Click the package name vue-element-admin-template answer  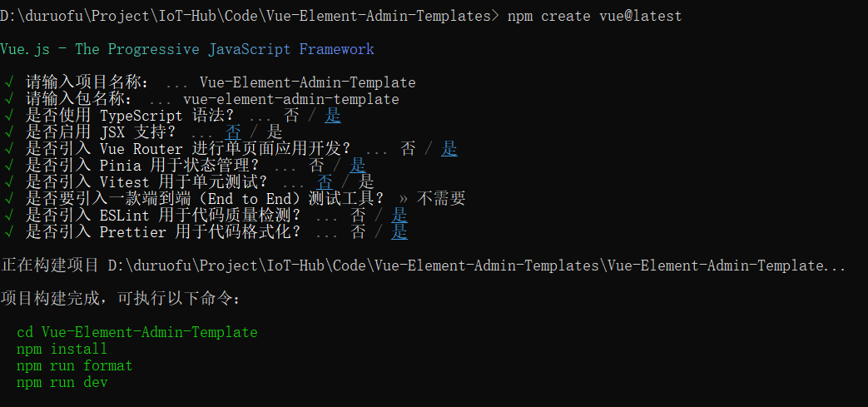pyautogui.click(x=290, y=99)
